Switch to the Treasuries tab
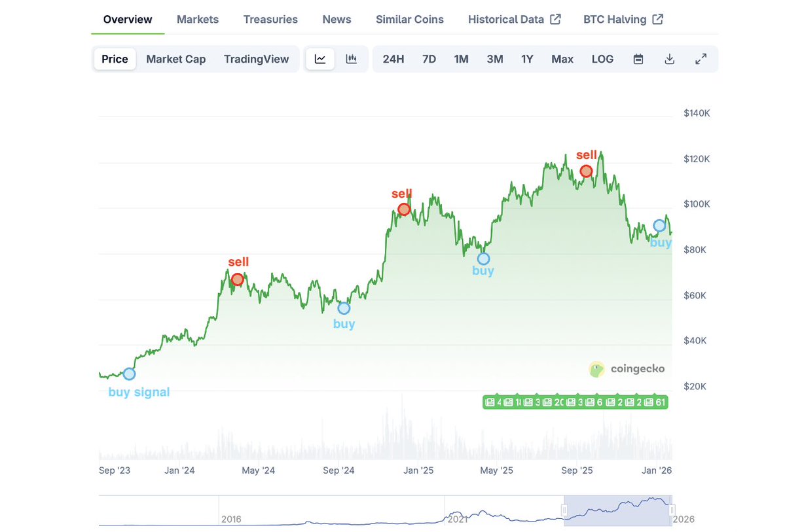Screen dimensions: 785x532 click(x=270, y=20)
